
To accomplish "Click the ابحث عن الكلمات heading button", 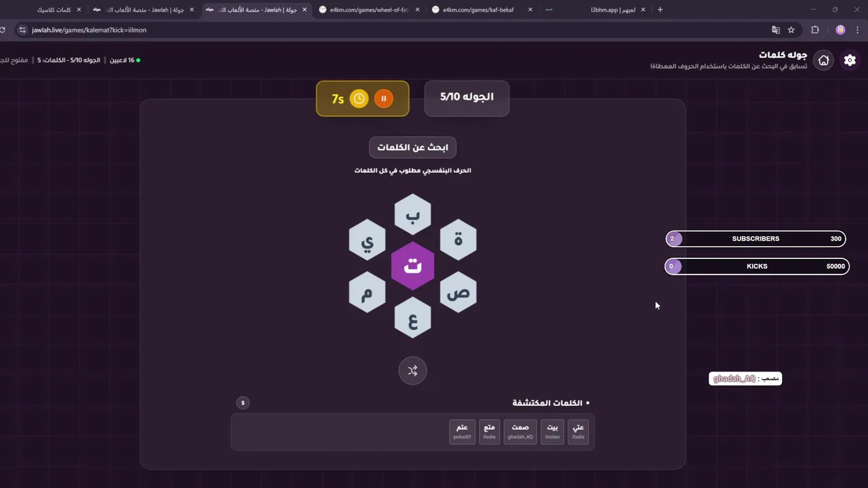I will [x=412, y=147].
